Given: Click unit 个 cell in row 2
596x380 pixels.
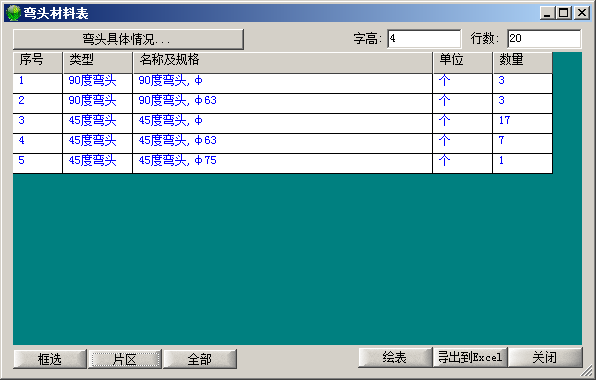Looking at the screenshot, I should click(463, 103).
